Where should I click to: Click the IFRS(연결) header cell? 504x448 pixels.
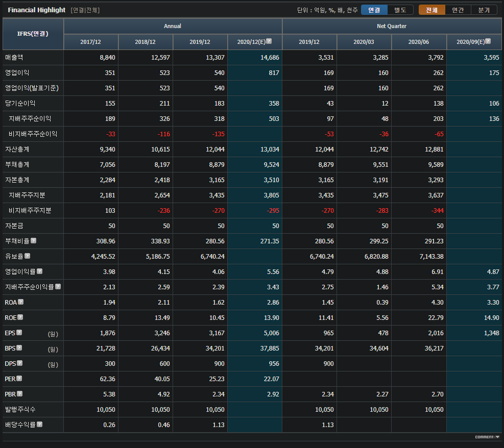coord(33,34)
